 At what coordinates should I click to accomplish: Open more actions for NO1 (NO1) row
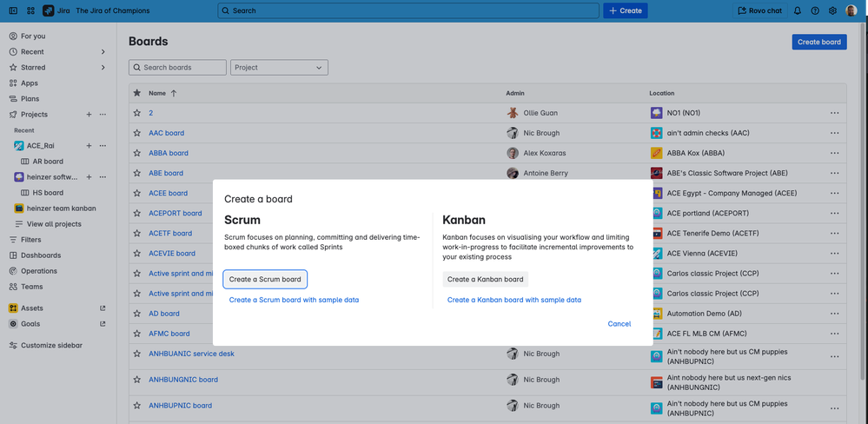[x=834, y=113]
